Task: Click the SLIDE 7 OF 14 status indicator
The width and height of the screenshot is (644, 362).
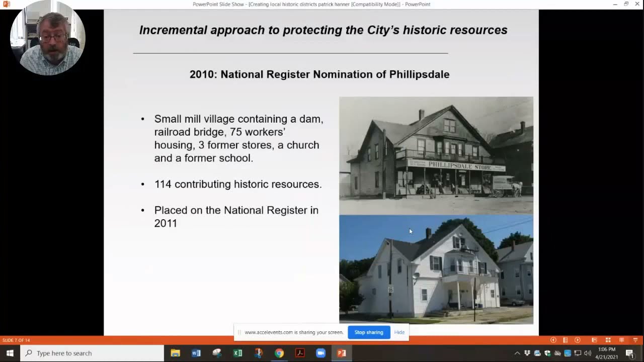Action: coord(15,340)
